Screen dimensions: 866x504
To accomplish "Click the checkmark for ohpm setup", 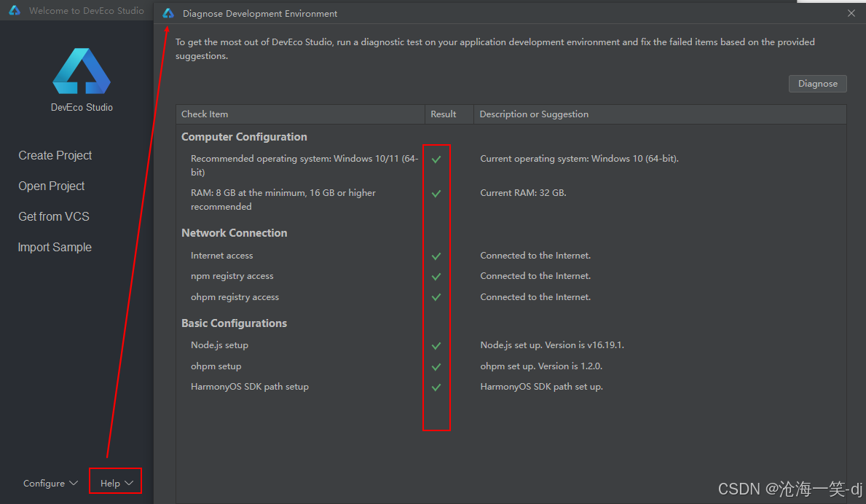I will tap(436, 366).
